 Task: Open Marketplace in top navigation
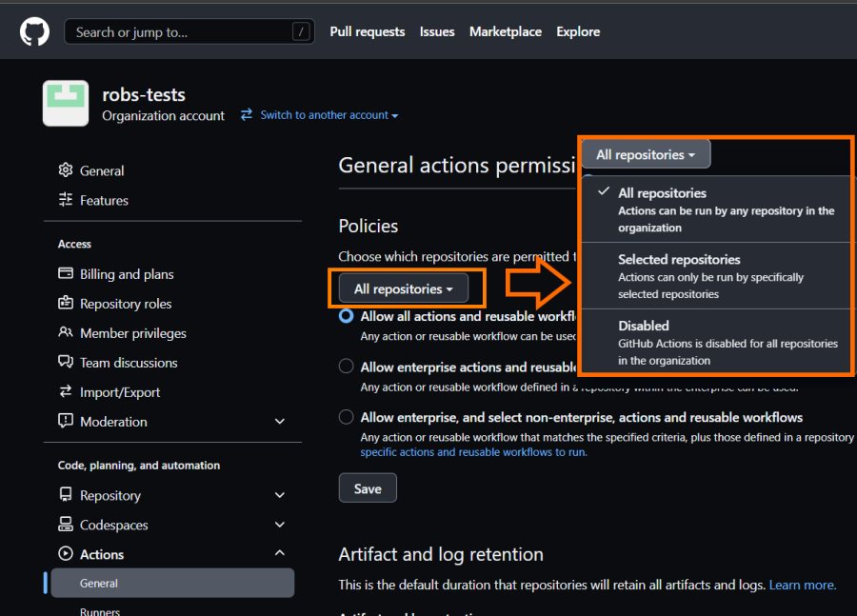pos(505,31)
